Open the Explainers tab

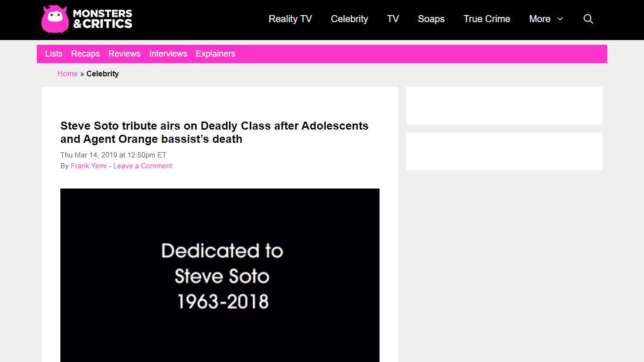[x=215, y=54]
